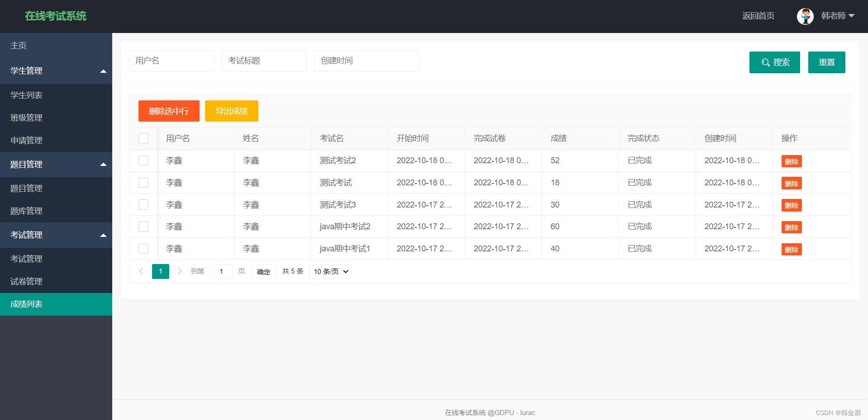Select the 成绩列表 menu item

coord(56,304)
